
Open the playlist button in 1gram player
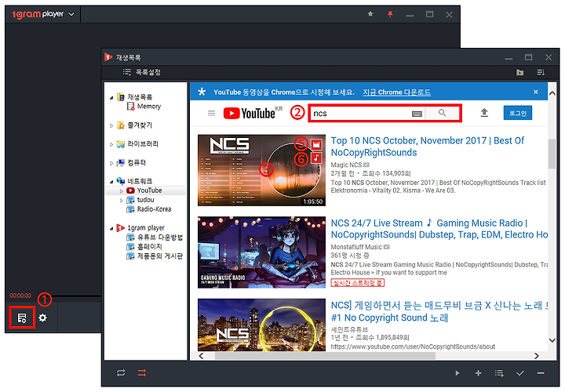22,318
